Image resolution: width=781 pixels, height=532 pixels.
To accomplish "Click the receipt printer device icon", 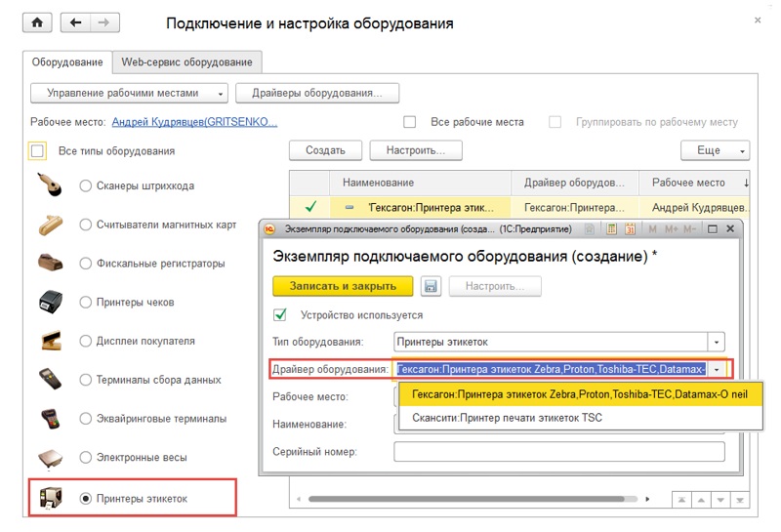I will click(x=51, y=302).
